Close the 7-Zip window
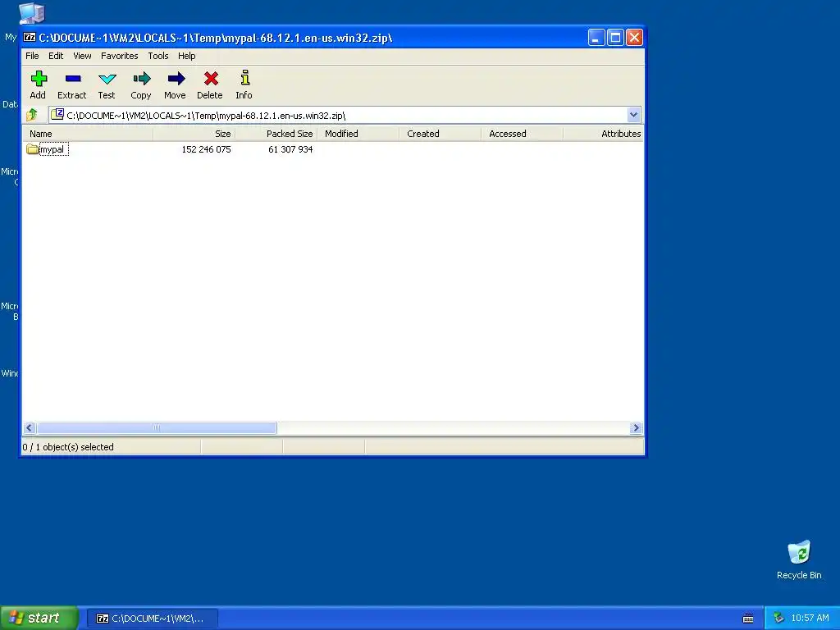 click(x=634, y=38)
